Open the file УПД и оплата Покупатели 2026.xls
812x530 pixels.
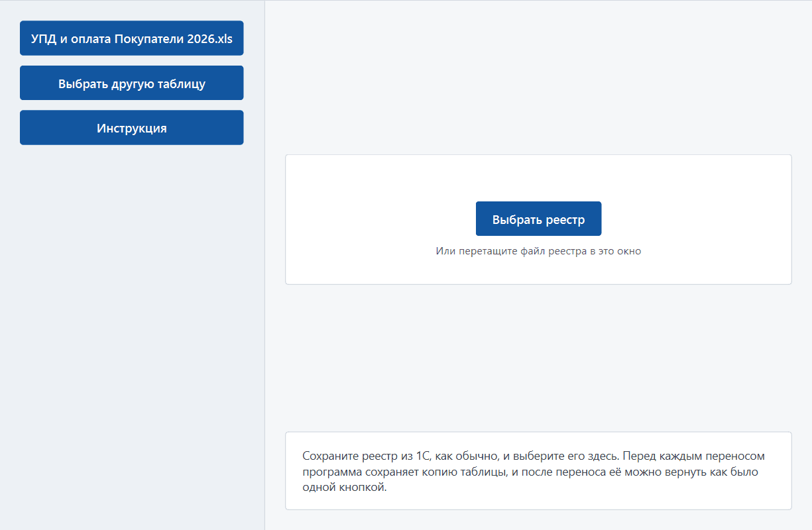coord(132,38)
